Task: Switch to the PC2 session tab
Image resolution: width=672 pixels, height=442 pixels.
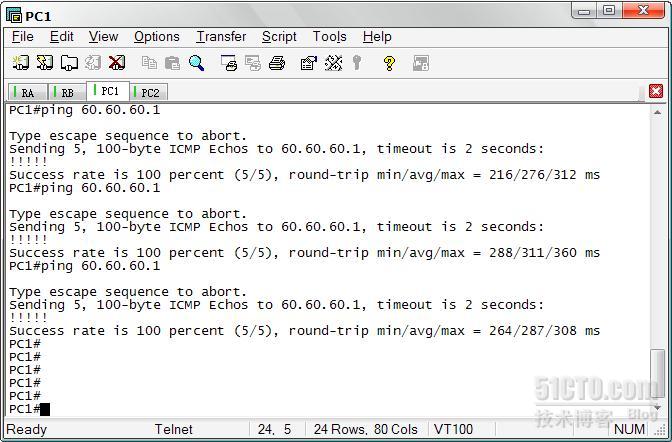Action: (149, 92)
